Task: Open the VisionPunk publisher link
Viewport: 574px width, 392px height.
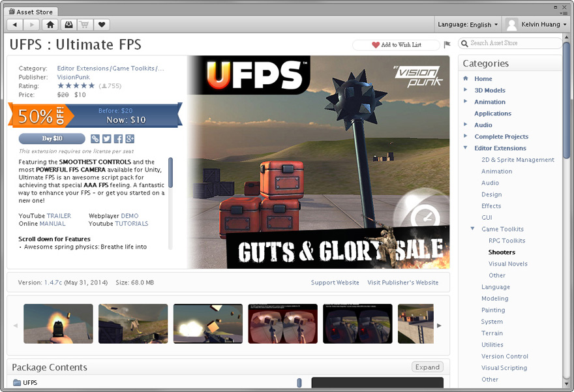Action: (73, 77)
